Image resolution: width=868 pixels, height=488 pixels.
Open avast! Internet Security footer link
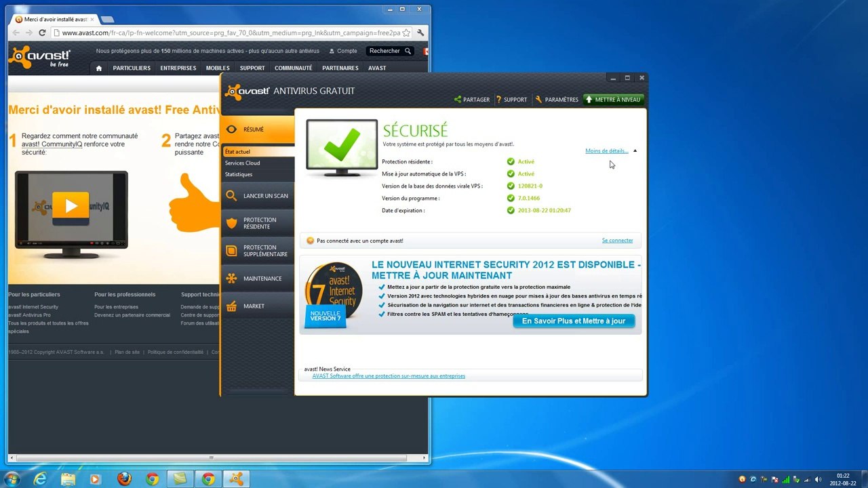pyautogui.click(x=33, y=307)
